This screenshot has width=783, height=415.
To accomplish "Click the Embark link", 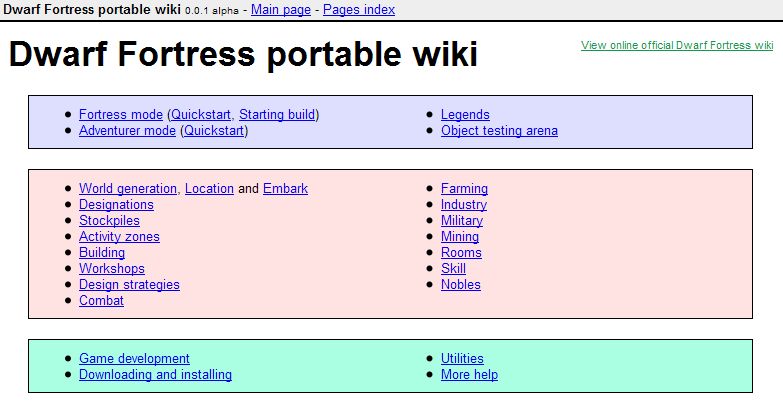I will coord(285,189).
